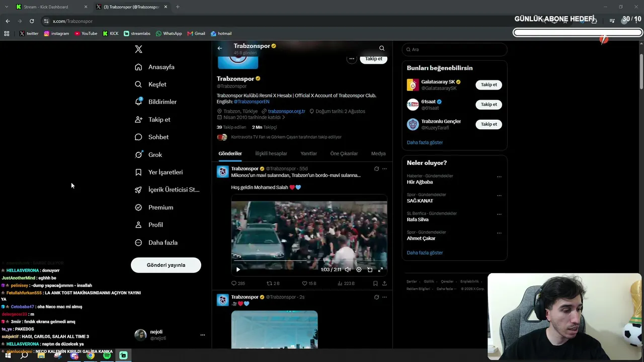Open options for Rafa Silva trend
The height and width of the screenshot is (362, 644).
point(499,214)
